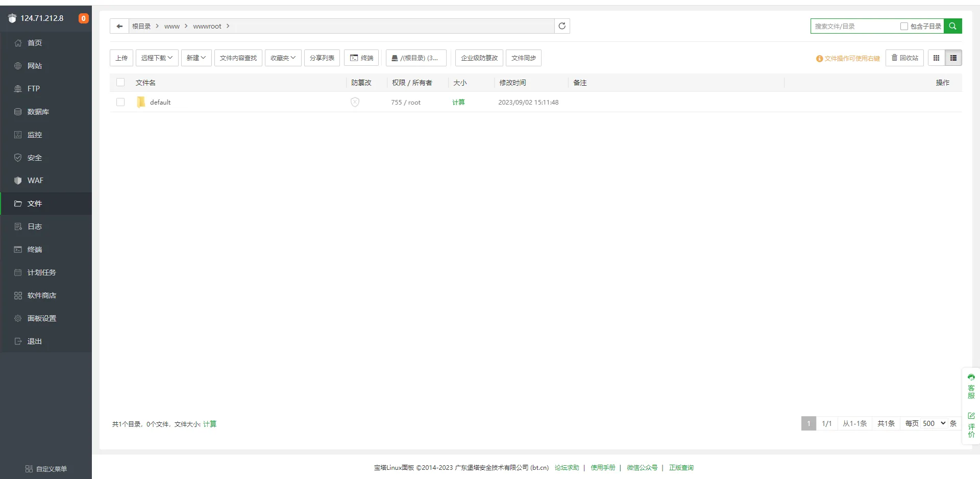This screenshot has height=479, width=980.
Task: Click the 企业级防篡改 button
Action: pyautogui.click(x=479, y=58)
